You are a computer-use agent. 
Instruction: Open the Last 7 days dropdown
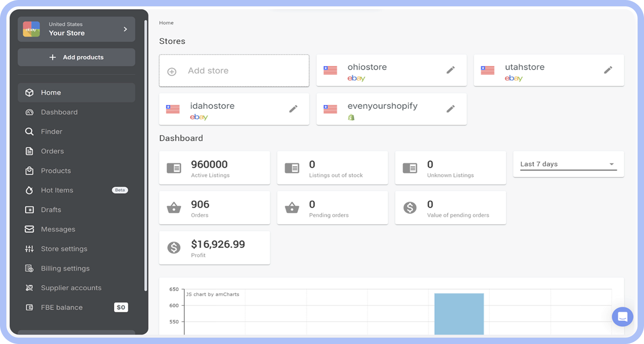(x=568, y=164)
